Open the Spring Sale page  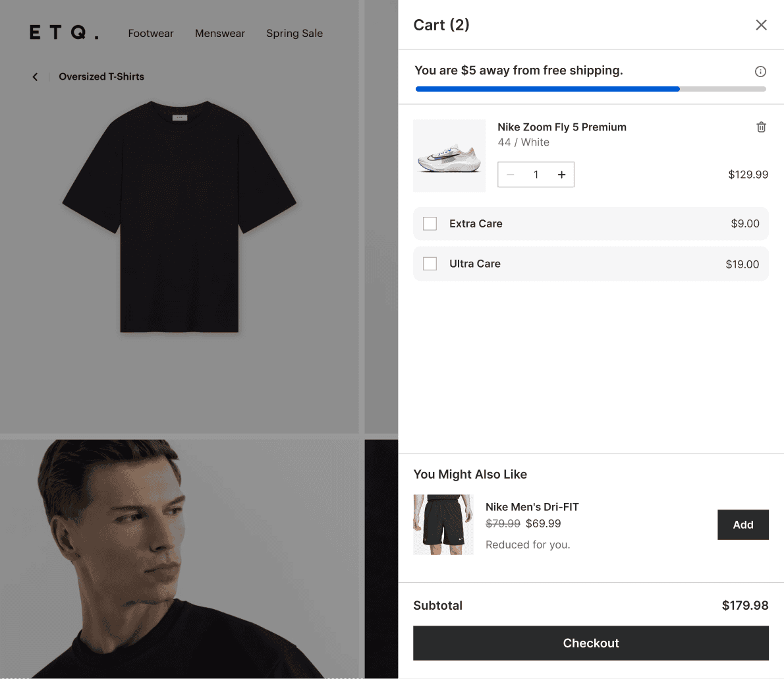click(x=294, y=33)
